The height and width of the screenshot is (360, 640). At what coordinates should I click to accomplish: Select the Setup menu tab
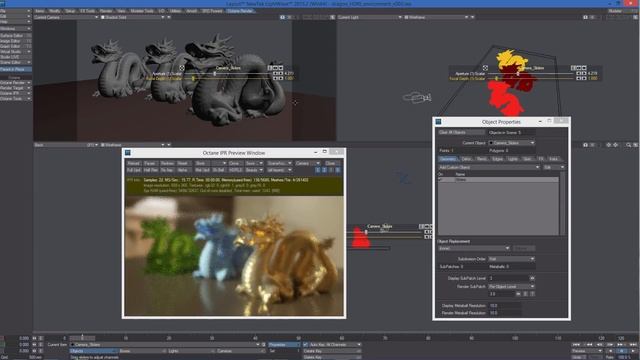click(70, 11)
